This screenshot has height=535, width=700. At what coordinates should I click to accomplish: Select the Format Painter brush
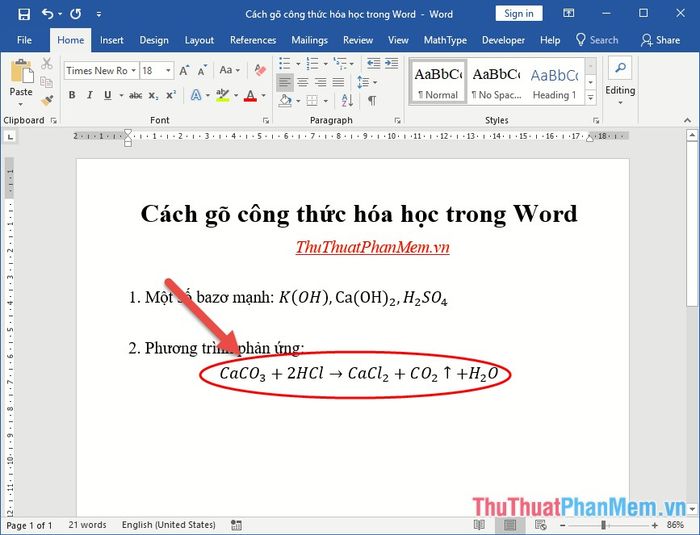point(46,100)
